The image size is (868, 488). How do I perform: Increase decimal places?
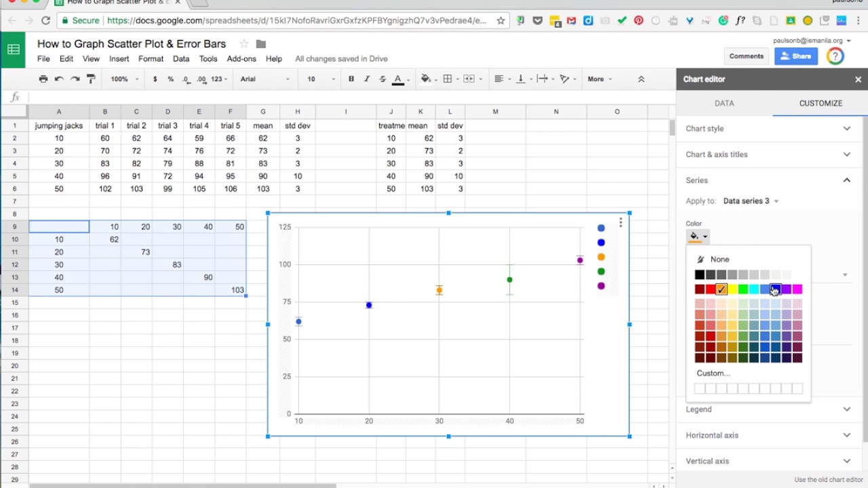[201, 79]
